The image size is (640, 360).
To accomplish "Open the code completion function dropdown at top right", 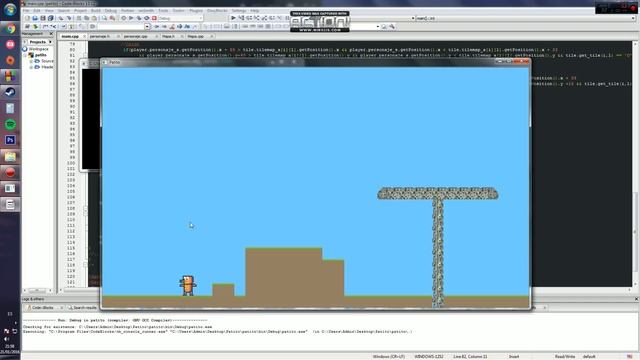I will tap(633, 18).
